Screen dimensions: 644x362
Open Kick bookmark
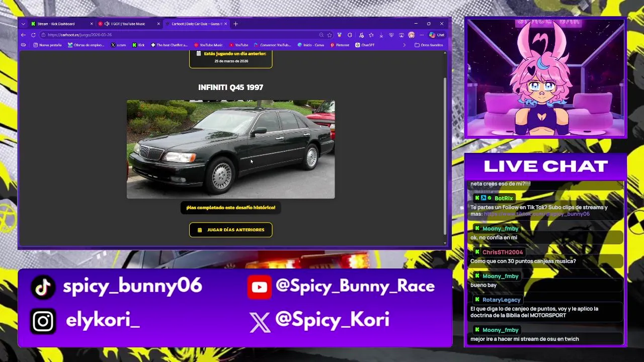[x=138, y=45]
